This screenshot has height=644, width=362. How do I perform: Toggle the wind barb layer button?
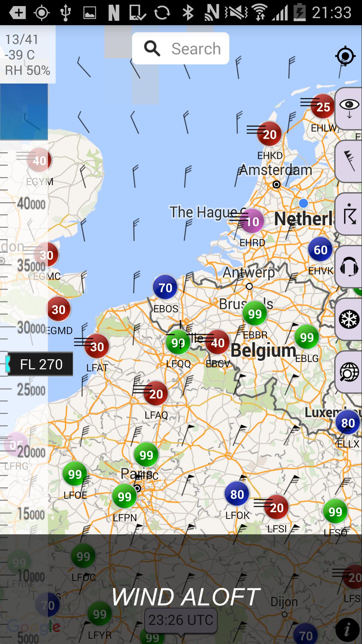[349, 161]
